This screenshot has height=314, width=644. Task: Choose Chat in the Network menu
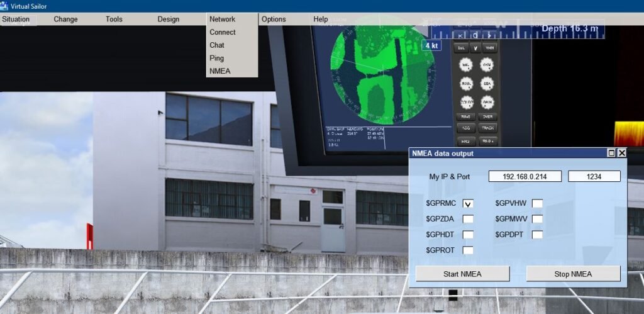217,45
